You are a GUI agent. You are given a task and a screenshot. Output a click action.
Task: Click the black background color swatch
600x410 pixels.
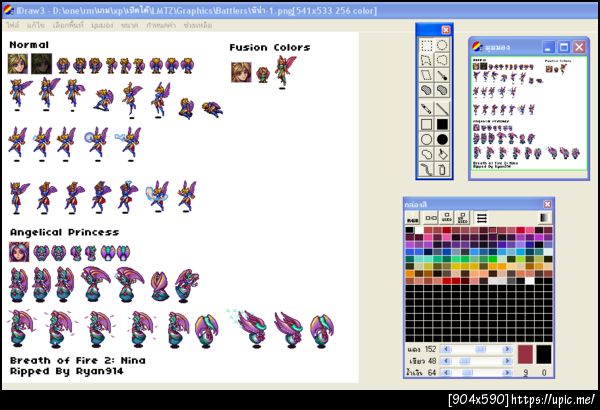(544, 354)
